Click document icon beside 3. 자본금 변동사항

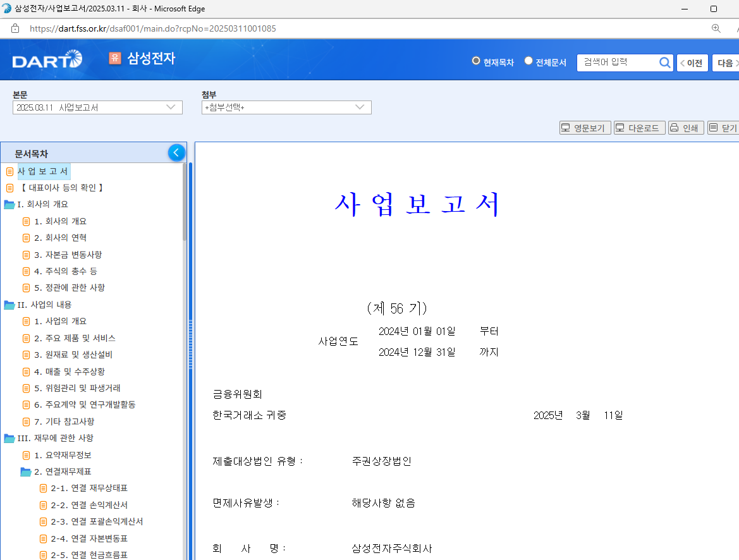[27, 255]
